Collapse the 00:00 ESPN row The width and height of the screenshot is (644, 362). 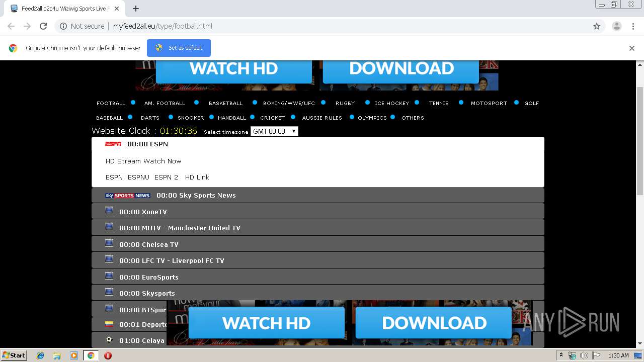coord(318,144)
